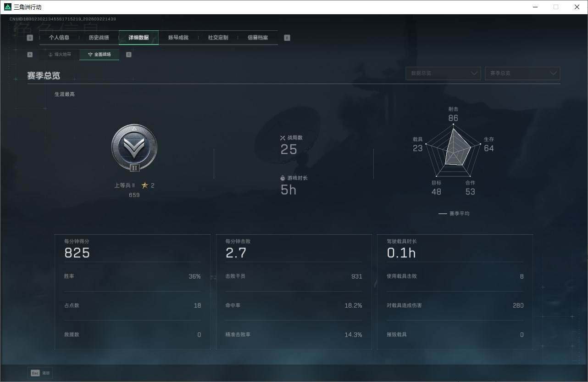Minimize the 三角洲行动 window

pyautogui.click(x=535, y=7)
